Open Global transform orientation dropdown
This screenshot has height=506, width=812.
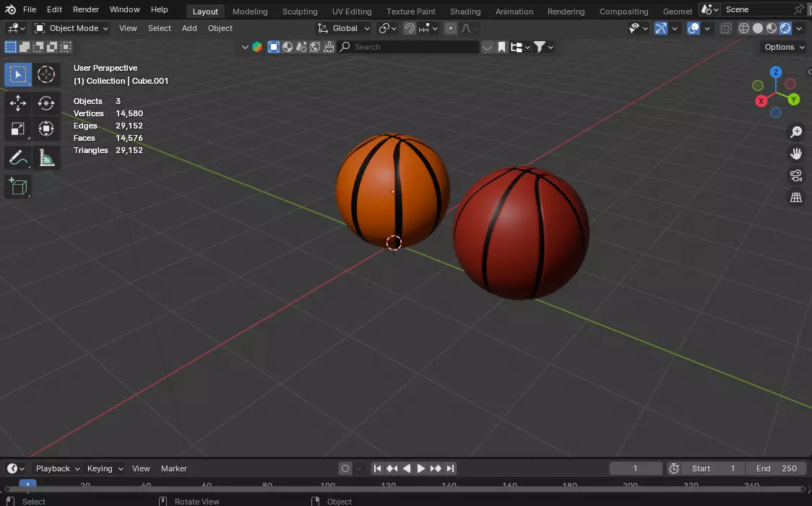[344, 28]
